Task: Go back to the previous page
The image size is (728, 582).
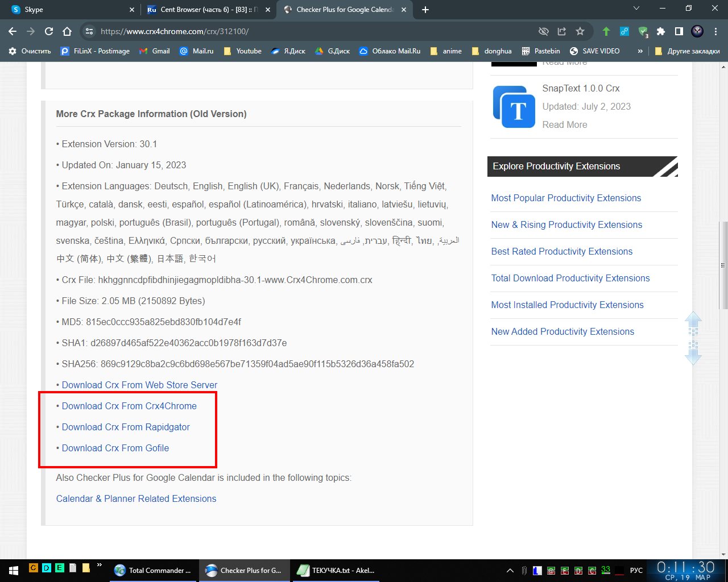Action: click(x=13, y=31)
